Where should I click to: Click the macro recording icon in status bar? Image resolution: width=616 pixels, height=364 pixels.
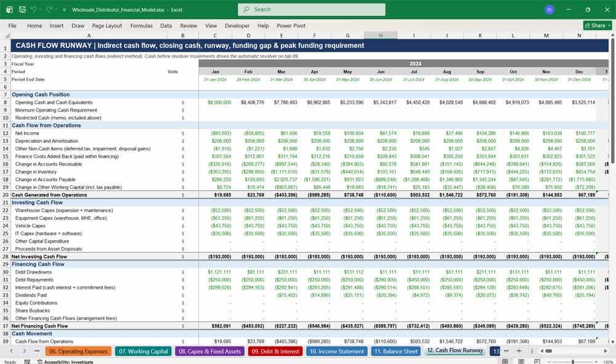27,362
